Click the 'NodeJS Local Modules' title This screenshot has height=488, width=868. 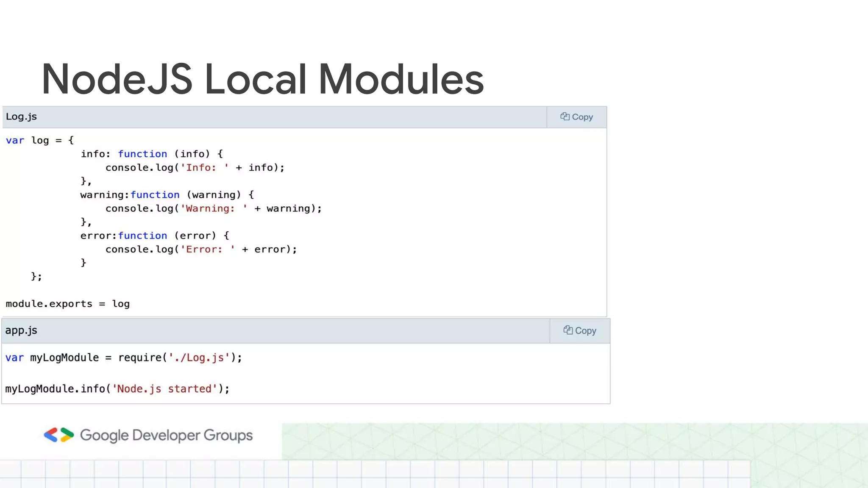click(263, 79)
